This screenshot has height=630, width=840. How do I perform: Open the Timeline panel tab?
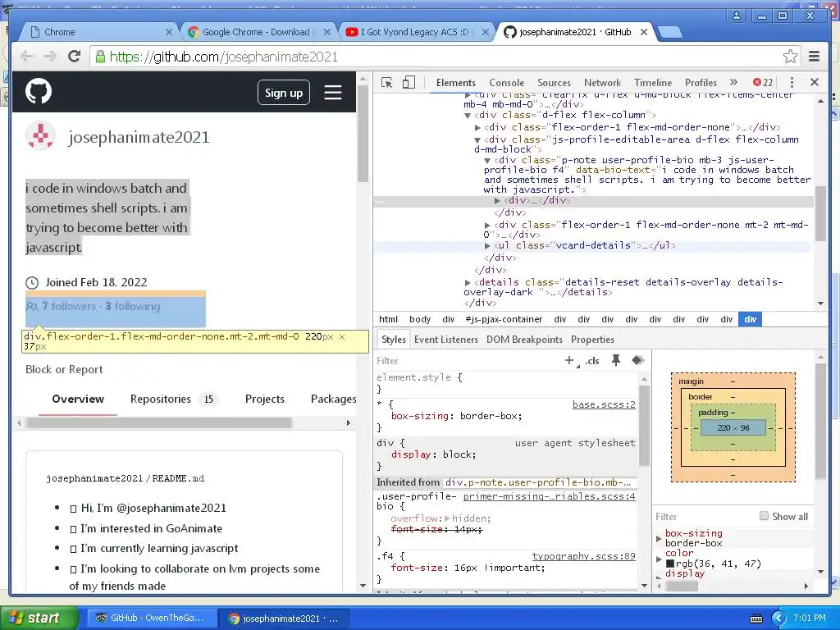pos(652,83)
